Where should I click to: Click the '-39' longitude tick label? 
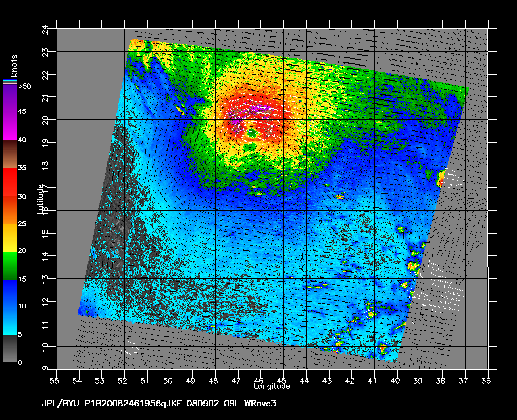415,381
